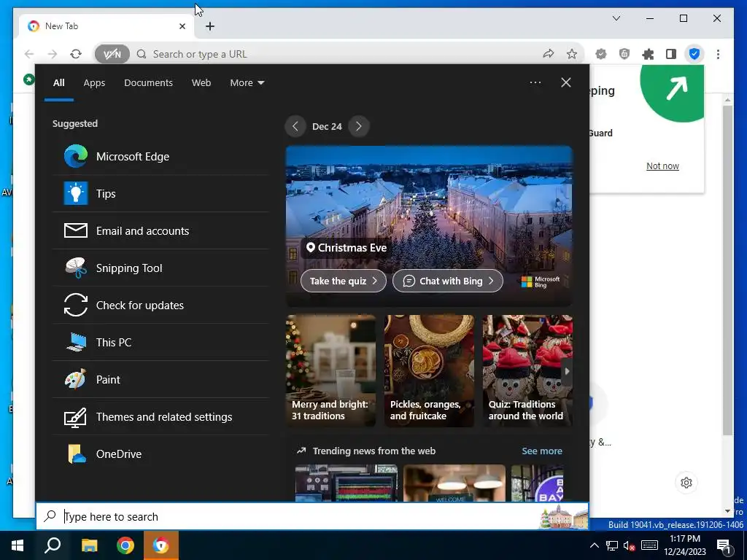
Task: Click the share page icon
Action: point(549,54)
